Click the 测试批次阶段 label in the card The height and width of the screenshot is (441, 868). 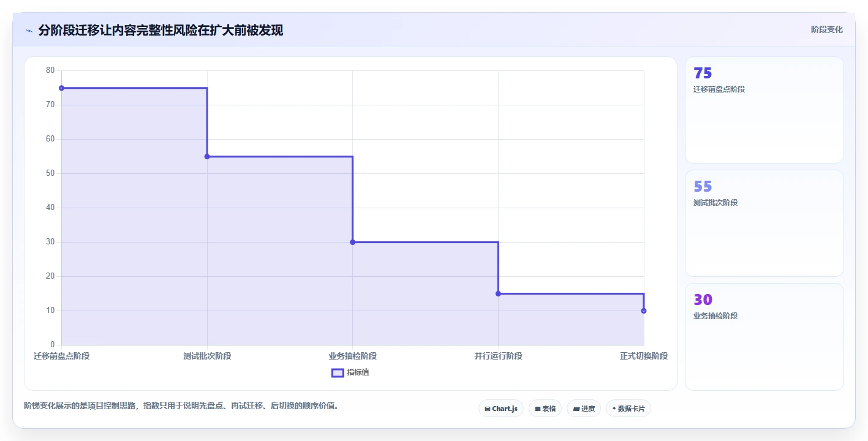click(715, 203)
